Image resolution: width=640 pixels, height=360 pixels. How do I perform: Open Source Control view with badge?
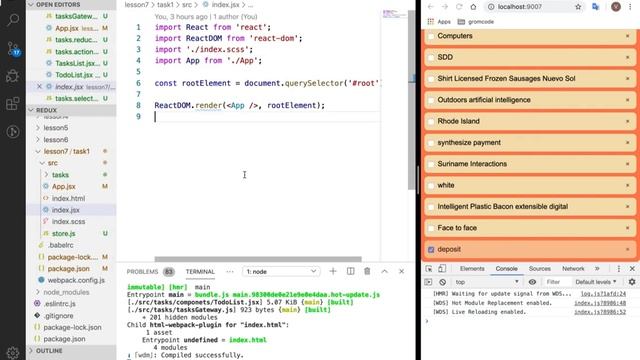coord(13,49)
